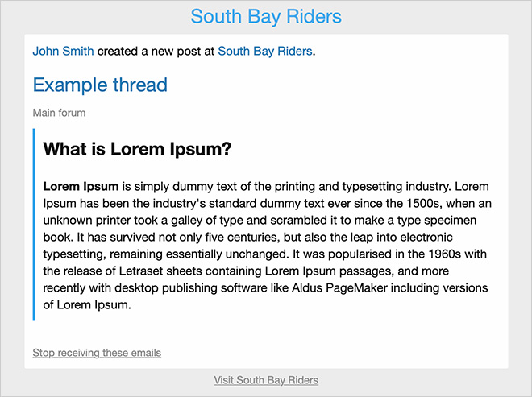
Task: Open the Example thread title link
Action: [x=100, y=85]
